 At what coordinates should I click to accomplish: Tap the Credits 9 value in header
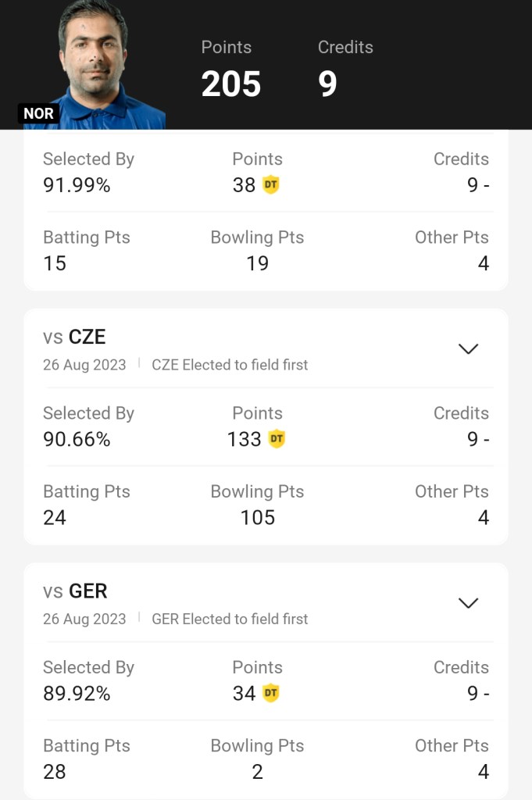[328, 84]
